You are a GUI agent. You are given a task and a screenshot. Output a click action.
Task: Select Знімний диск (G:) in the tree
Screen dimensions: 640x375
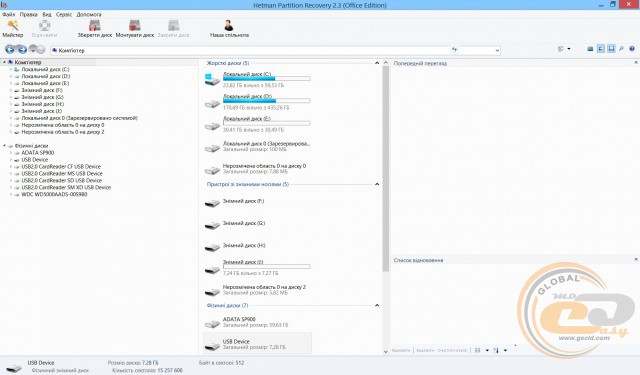click(x=42, y=97)
